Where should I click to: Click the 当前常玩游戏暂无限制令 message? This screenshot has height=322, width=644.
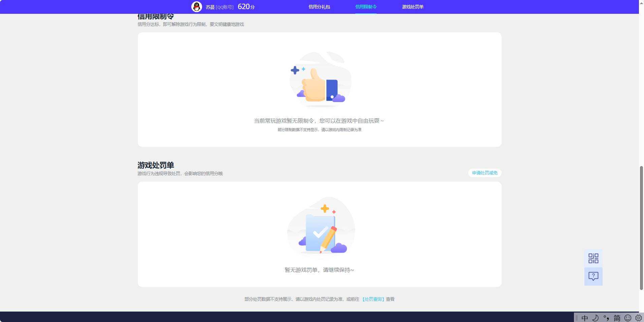(319, 121)
